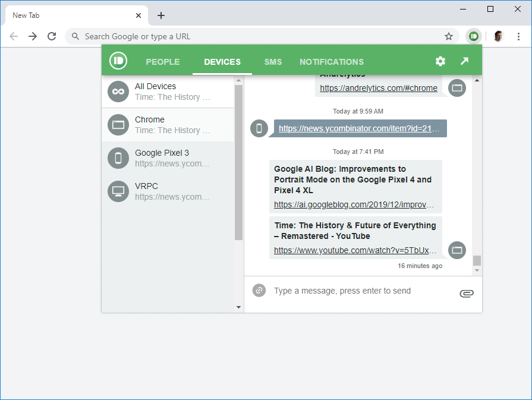Click the Pushbullet extension icon in toolbar
This screenshot has width=532, height=400.
(x=474, y=36)
